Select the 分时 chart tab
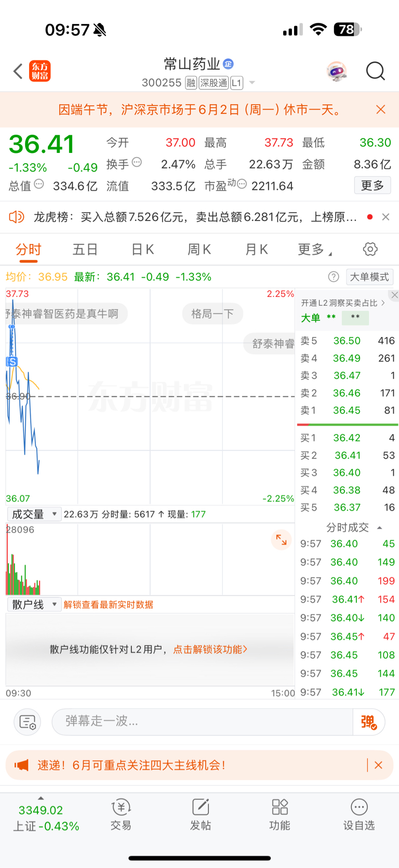This screenshot has height=868, width=399. (x=29, y=250)
